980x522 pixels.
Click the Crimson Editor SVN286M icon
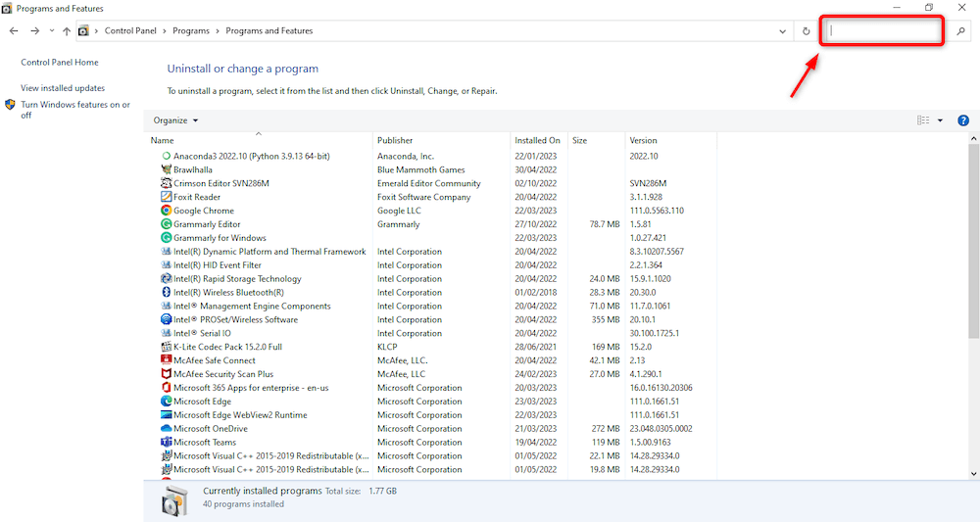point(167,183)
